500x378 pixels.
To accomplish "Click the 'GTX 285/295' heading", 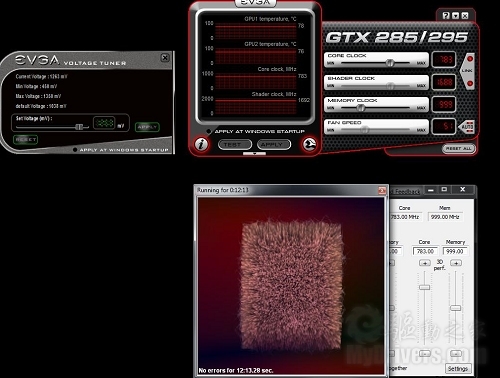I will pos(397,37).
